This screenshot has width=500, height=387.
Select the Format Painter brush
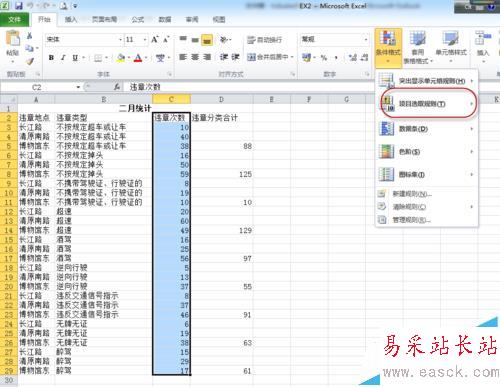(30, 60)
